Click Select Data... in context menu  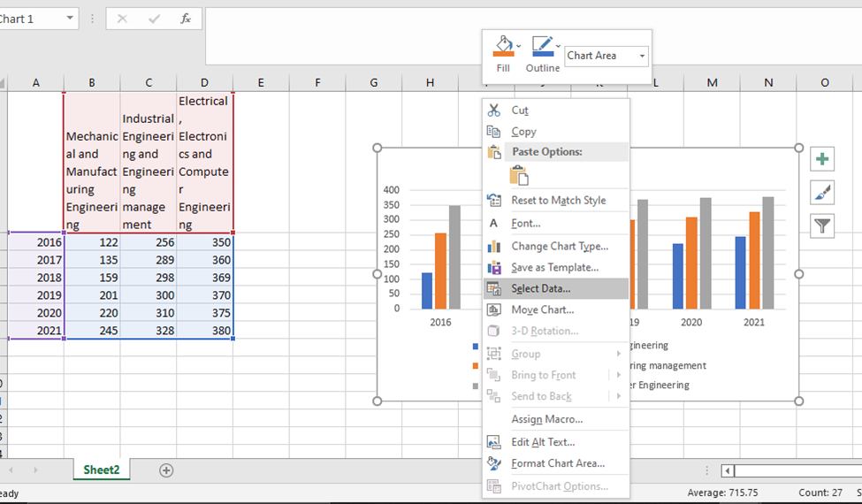(x=556, y=288)
